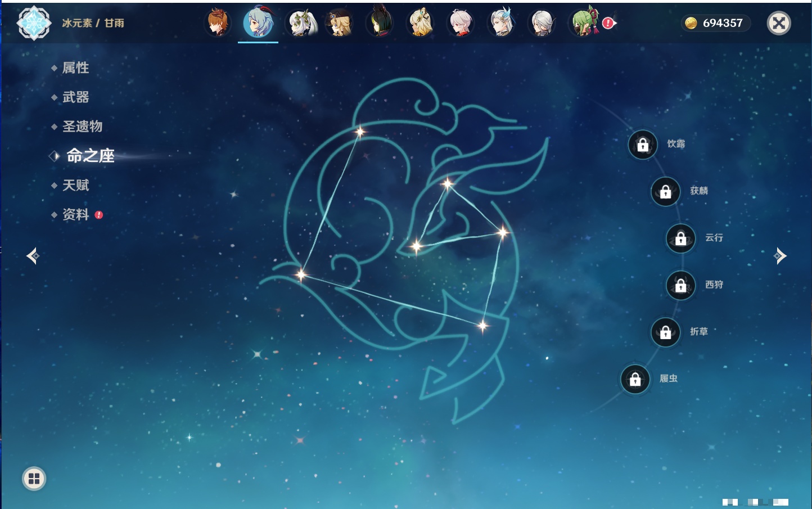
Task: Switch to Neuvillette's avatar
Action: pos(501,23)
